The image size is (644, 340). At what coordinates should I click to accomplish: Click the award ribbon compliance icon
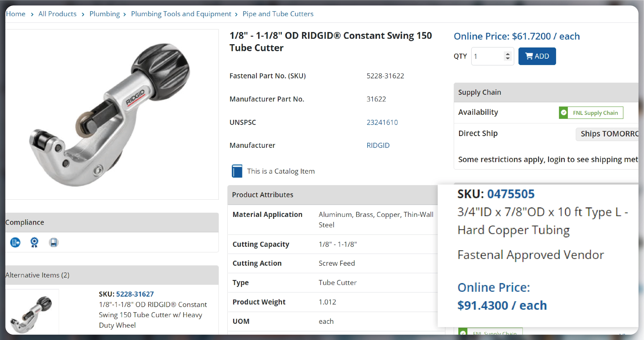pyautogui.click(x=34, y=242)
